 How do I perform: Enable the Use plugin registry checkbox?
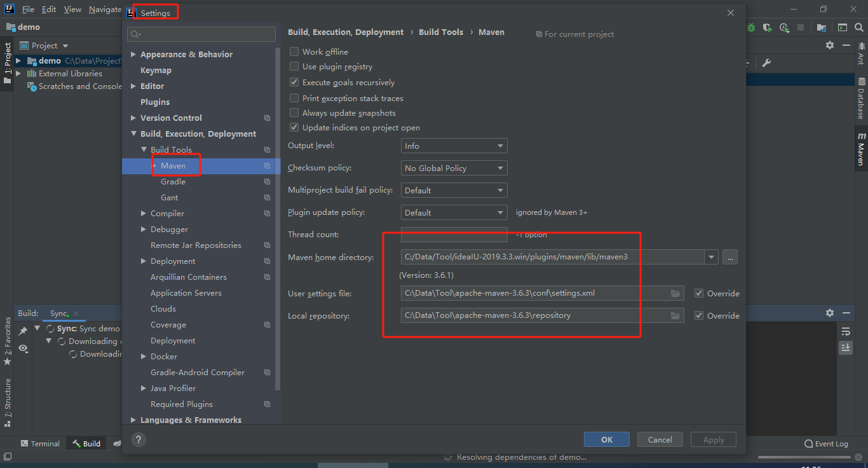coord(294,66)
